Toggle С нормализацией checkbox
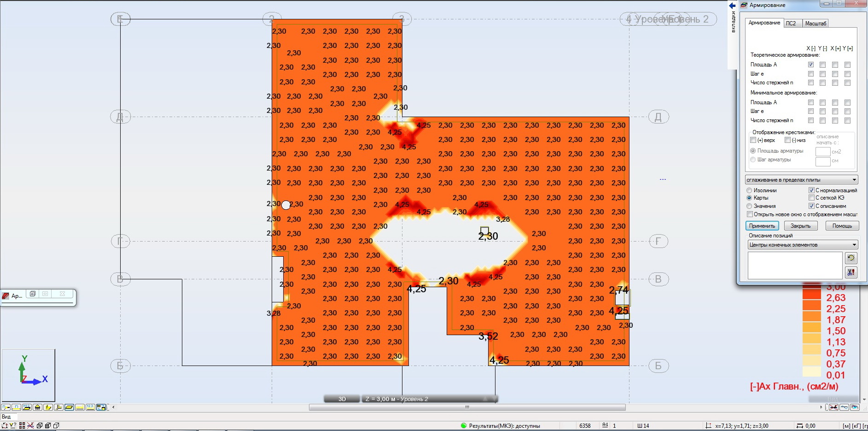This screenshot has height=431, width=868. 811,190
